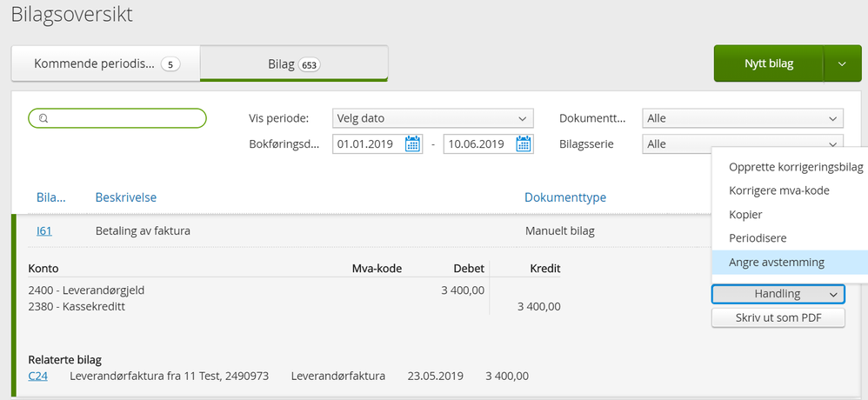
Task: Open the end date calendar picker
Action: pos(524,144)
